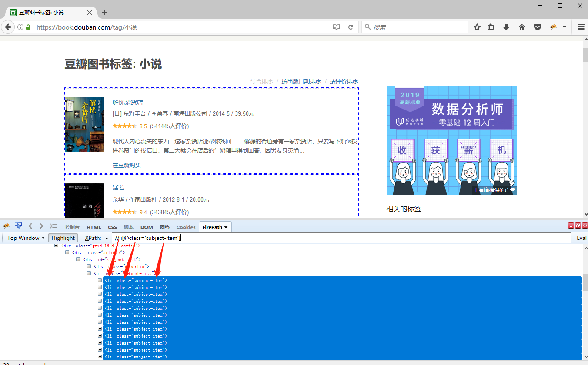Viewport: 588px width, 365px height.
Task: Switch to the CSS tab
Action: click(x=113, y=227)
